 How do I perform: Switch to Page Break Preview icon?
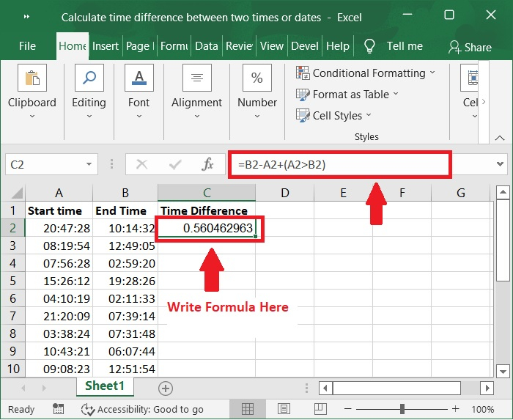click(320, 409)
